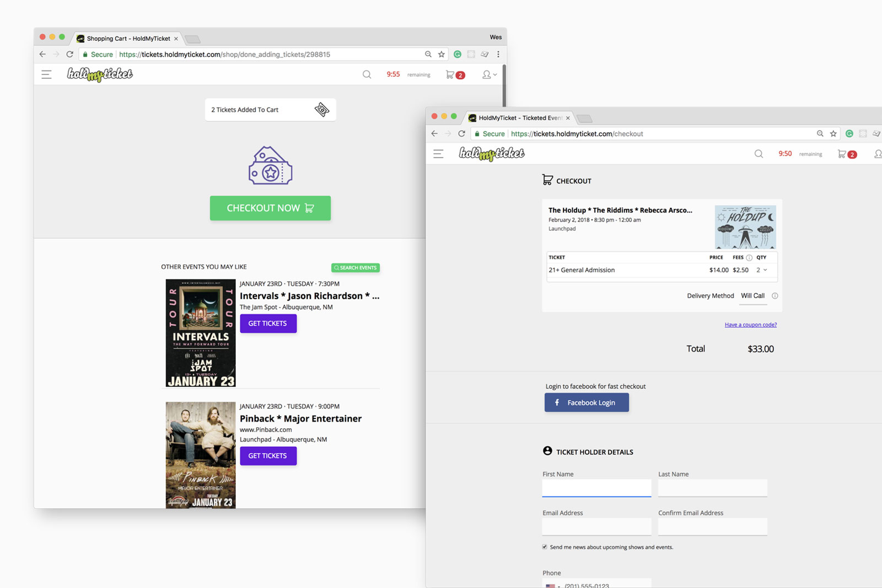Click zoom magnifier in checkout address bar
The image size is (882, 588).
[x=820, y=133]
